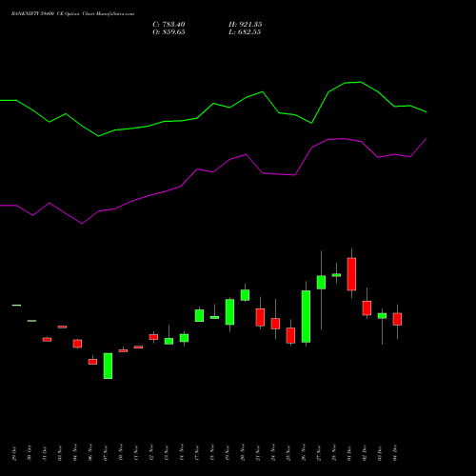Click the 01 Dec date label on axis

(349, 453)
